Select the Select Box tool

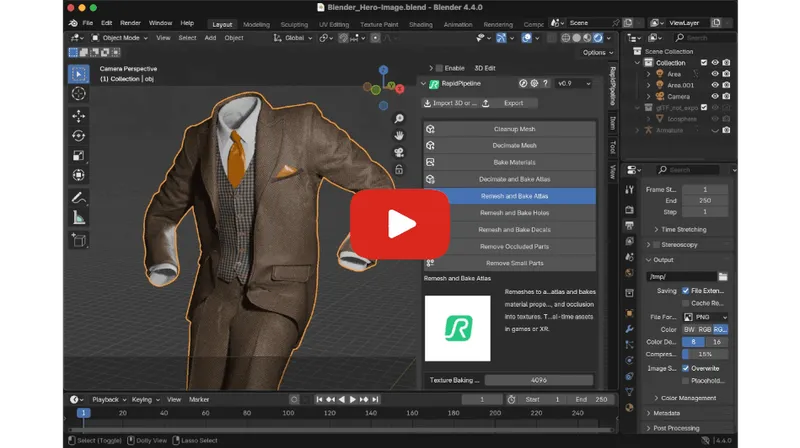[x=79, y=74]
